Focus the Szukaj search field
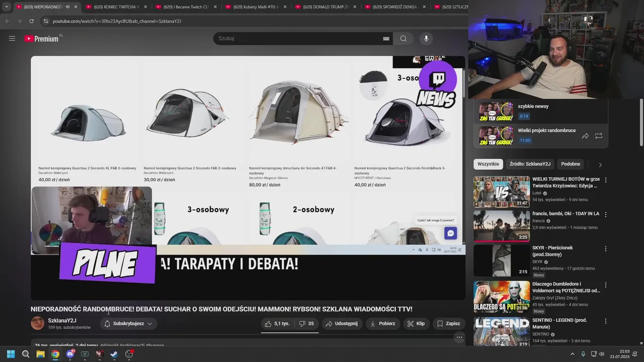This screenshot has height=362, width=644. (x=302, y=38)
